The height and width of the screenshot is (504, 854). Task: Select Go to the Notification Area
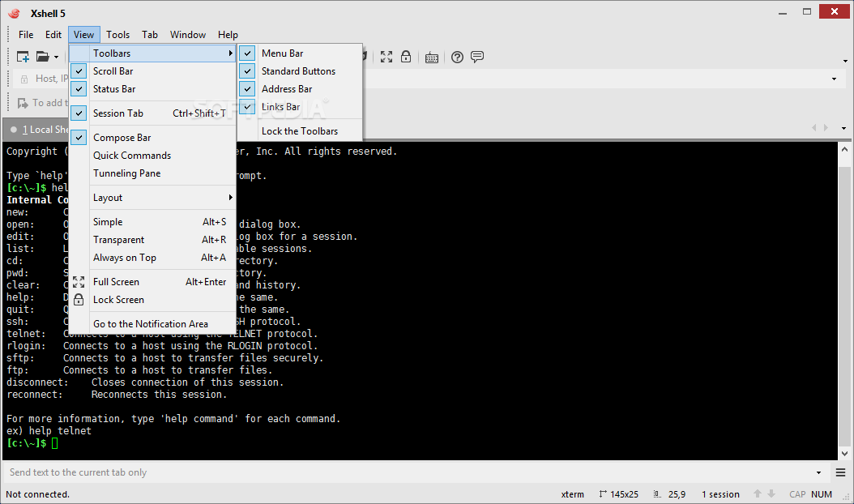[152, 323]
